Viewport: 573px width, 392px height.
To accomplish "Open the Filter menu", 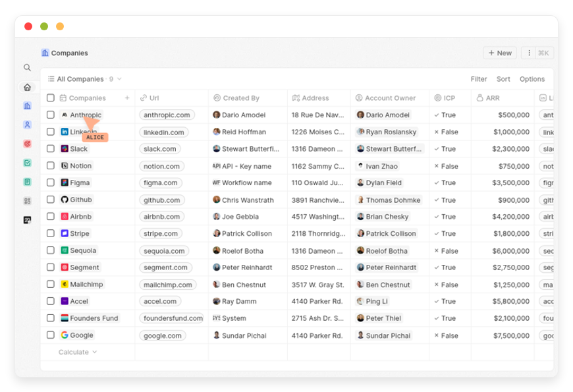I will (479, 79).
